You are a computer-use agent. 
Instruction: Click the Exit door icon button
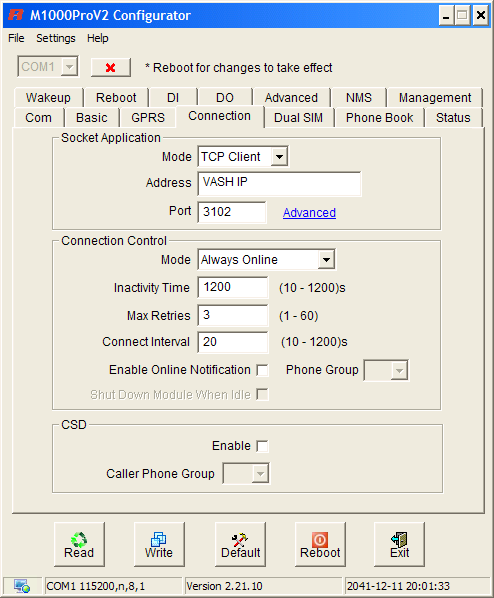click(399, 544)
